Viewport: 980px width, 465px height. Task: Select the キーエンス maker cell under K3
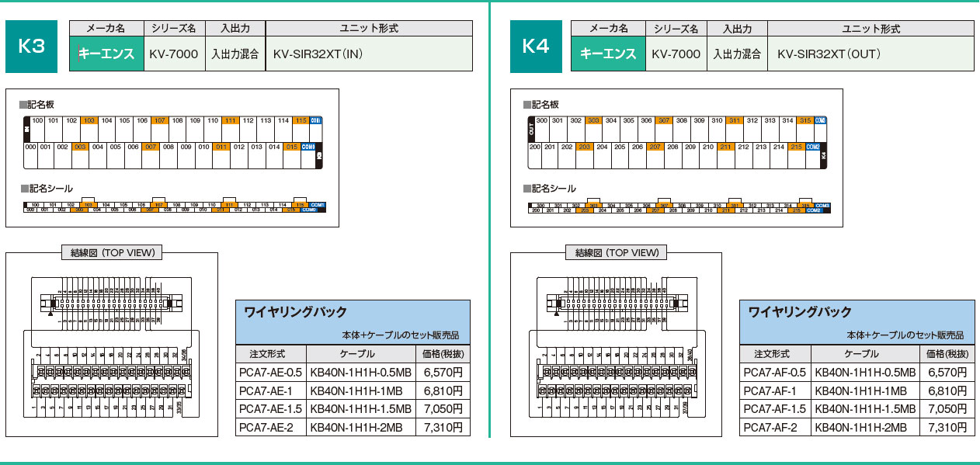coord(106,54)
